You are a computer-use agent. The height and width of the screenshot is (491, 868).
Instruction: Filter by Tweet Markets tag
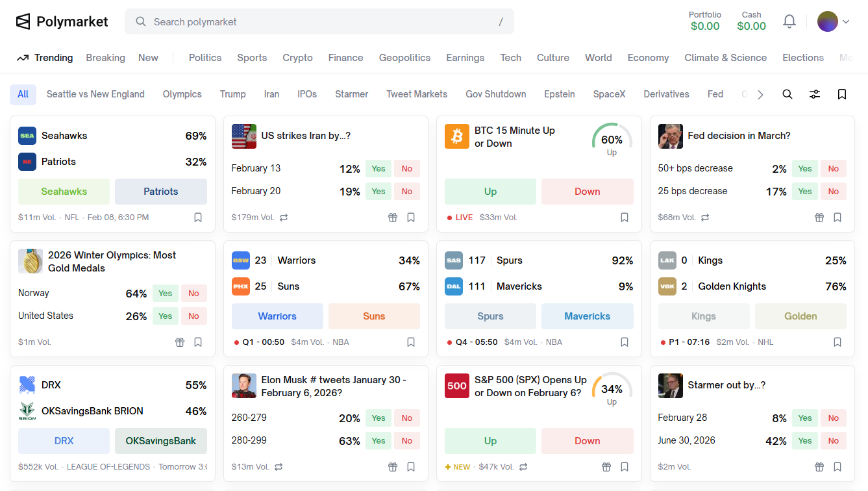[x=417, y=94]
